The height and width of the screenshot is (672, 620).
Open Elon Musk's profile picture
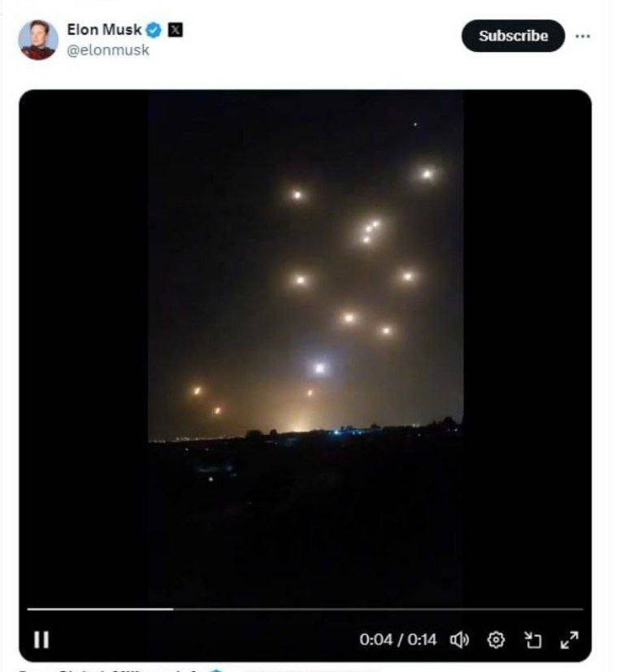(37, 40)
